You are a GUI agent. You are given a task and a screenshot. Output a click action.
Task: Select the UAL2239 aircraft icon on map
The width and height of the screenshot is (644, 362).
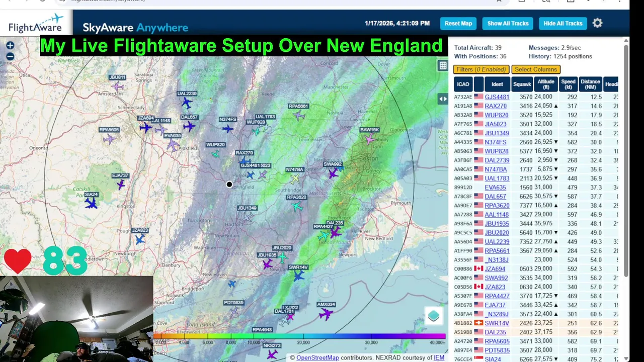187,103
